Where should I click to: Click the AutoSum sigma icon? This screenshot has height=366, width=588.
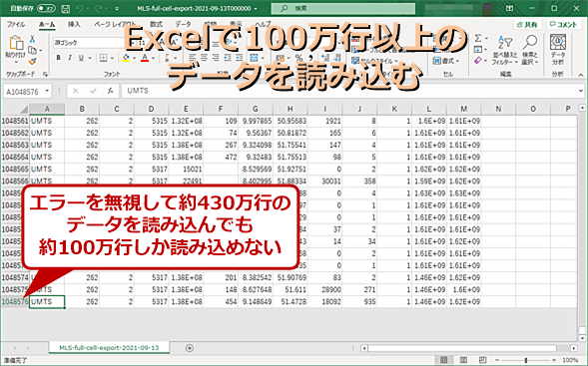478,39
